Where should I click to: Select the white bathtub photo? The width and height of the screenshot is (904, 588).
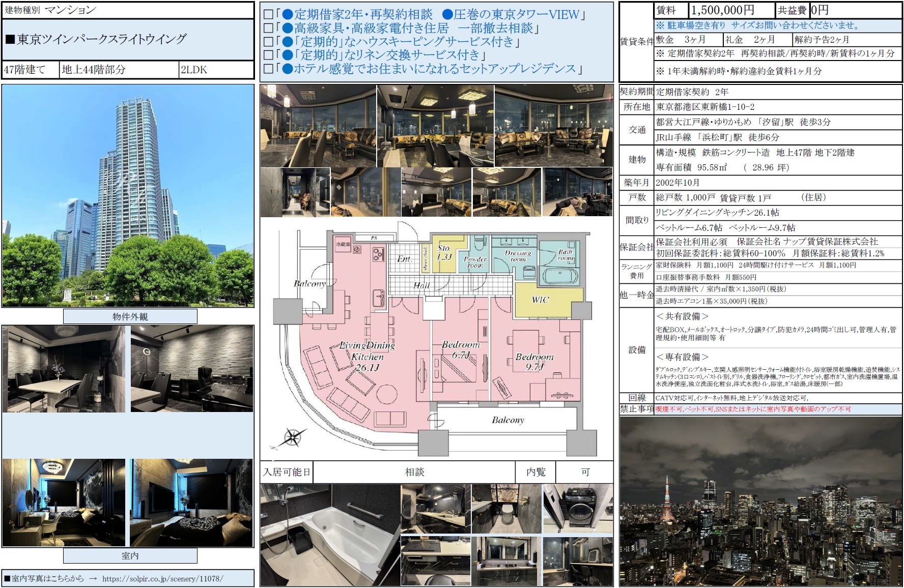[330, 535]
